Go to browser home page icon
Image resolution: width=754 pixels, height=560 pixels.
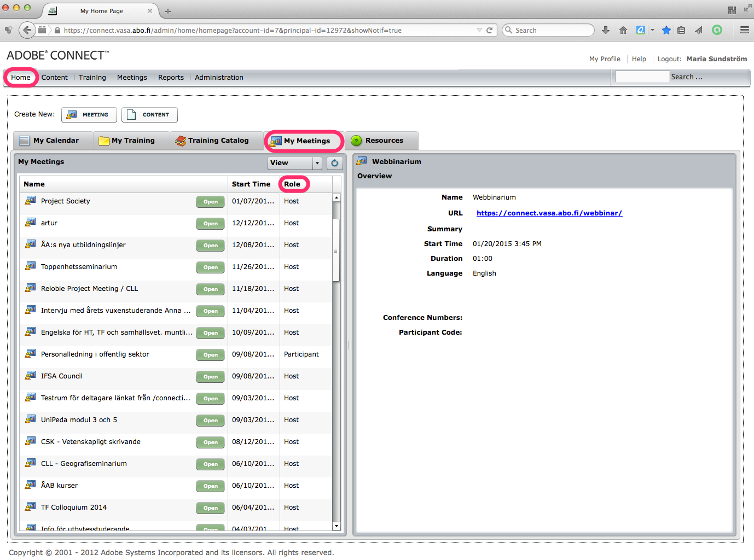[x=623, y=30]
